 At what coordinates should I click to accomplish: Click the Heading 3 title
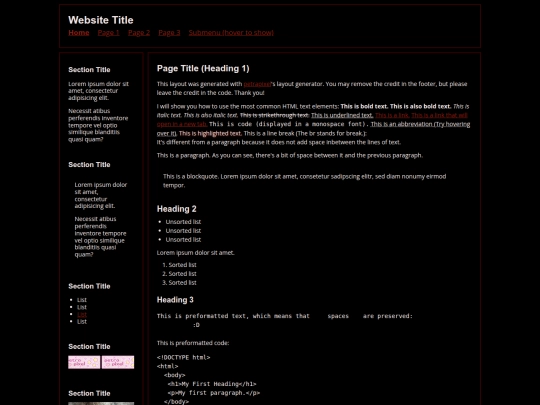click(175, 300)
